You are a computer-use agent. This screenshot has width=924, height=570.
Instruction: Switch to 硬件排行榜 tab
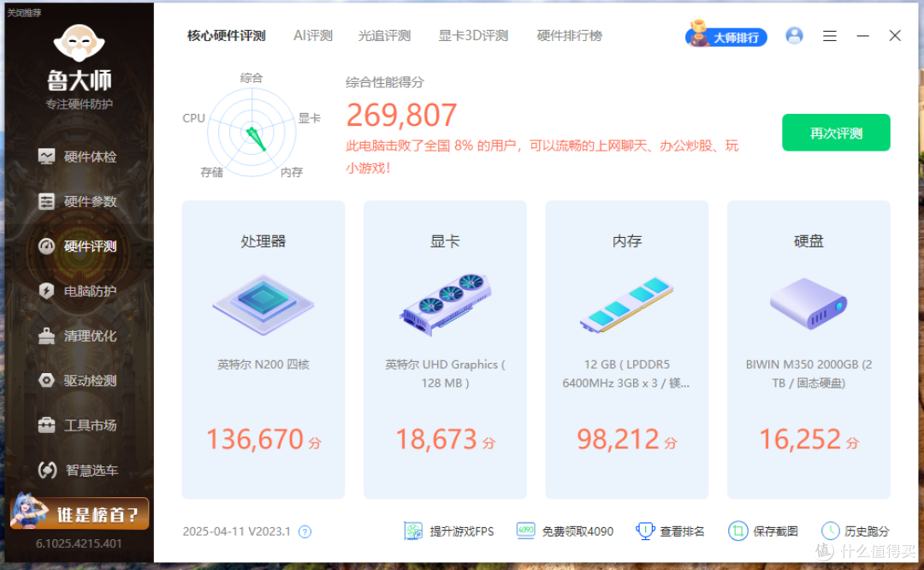coord(569,36)
